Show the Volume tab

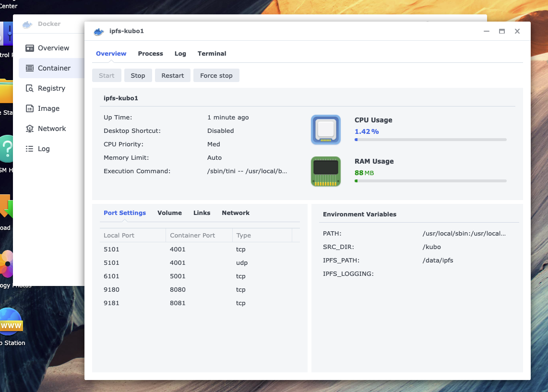coord(169,213)
